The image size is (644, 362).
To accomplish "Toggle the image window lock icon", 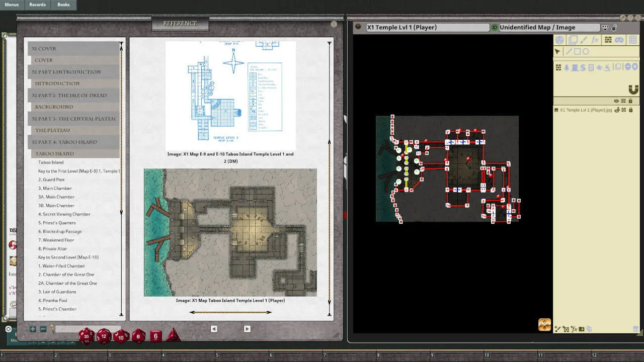I will click(x=614, y=28).
